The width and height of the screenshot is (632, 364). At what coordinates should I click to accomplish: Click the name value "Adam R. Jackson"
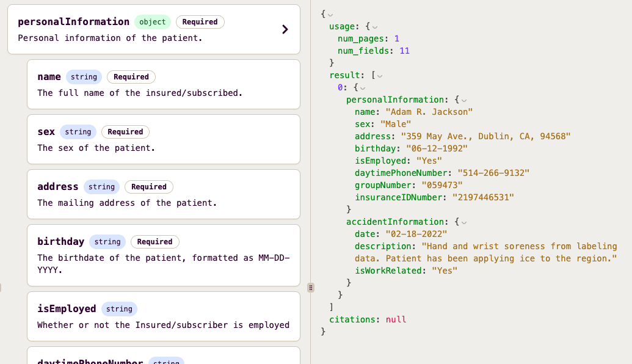(x=429, y=112)
